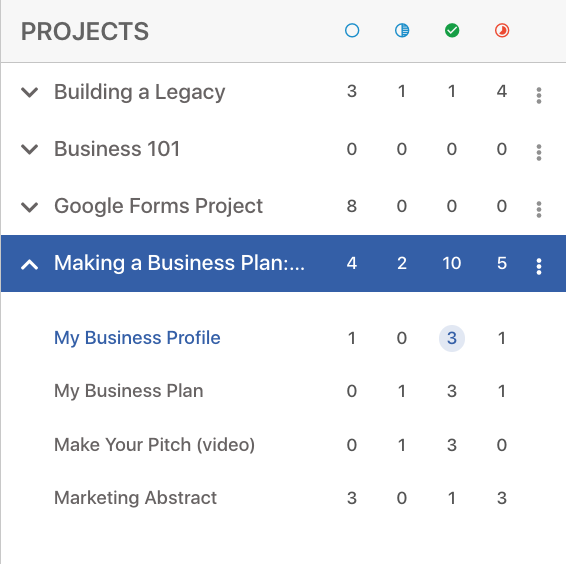This screenshot has width=566, height=564.
Task: Click the in-progress half-circle status icon
Action: (402, 31)
